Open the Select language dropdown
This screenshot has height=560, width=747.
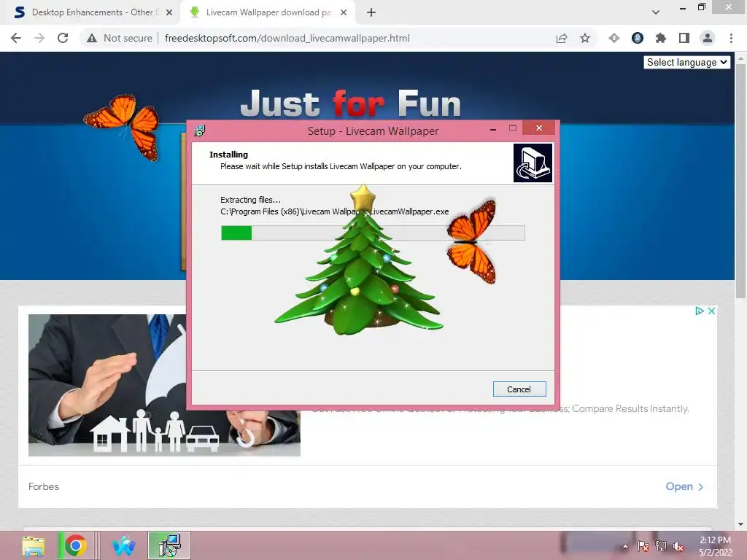coord(686,63)
